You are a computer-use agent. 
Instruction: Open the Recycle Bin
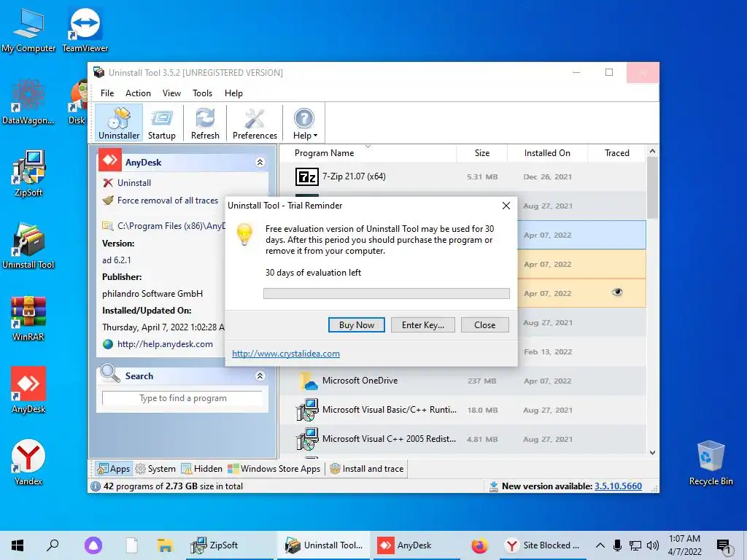(711, 463)
